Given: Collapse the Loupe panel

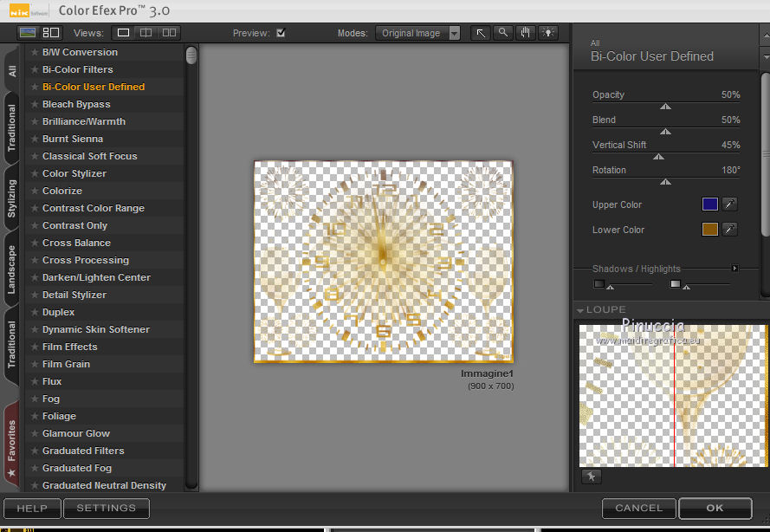Looking at the screenshot, I should 579,310.
